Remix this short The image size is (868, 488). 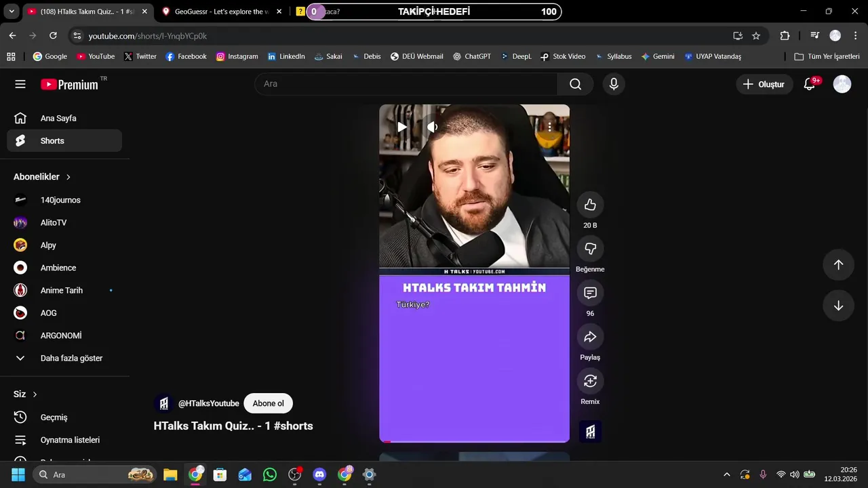(x=590, y=381)
